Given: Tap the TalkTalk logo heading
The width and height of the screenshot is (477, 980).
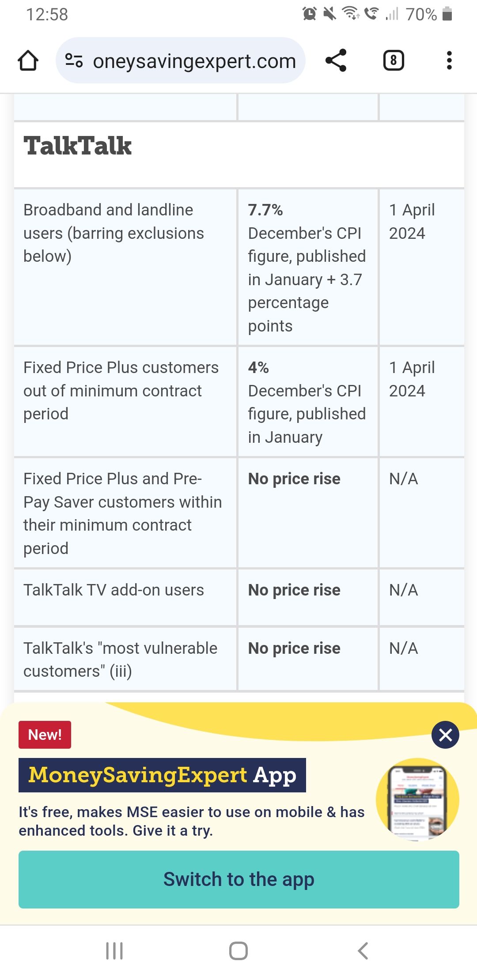Looking at the screenshot, I should pos(78,146).
